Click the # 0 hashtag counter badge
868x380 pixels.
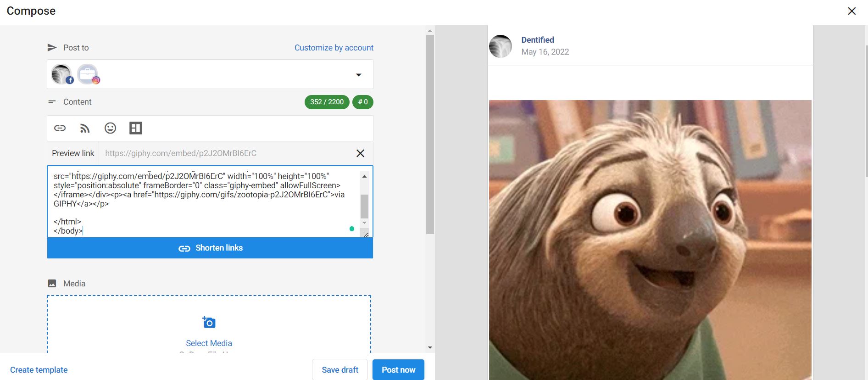(363, 102)
